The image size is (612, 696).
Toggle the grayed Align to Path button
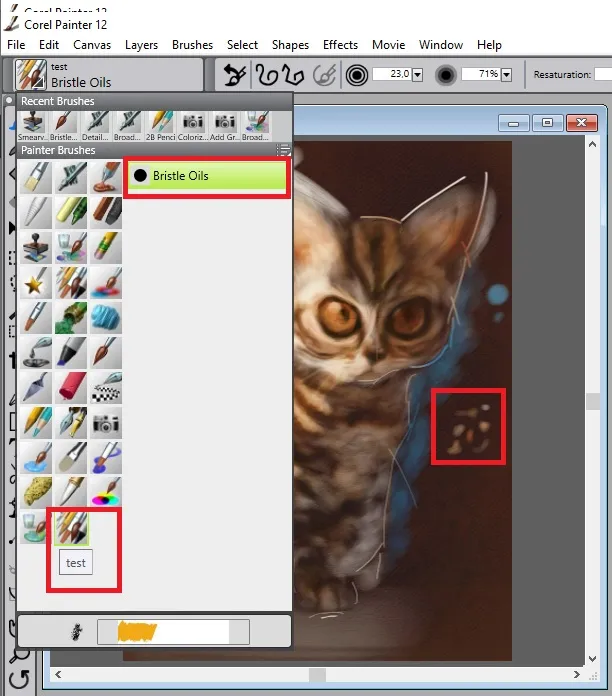[x=324, y=75]
